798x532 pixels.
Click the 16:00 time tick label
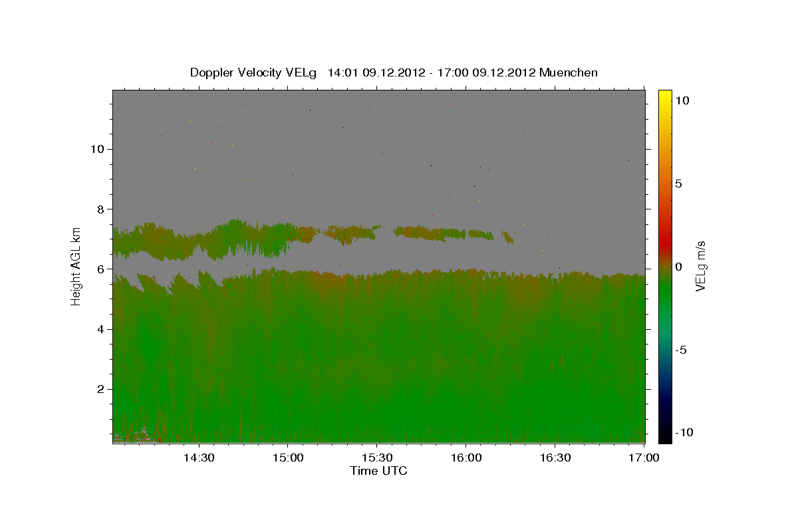465,458
